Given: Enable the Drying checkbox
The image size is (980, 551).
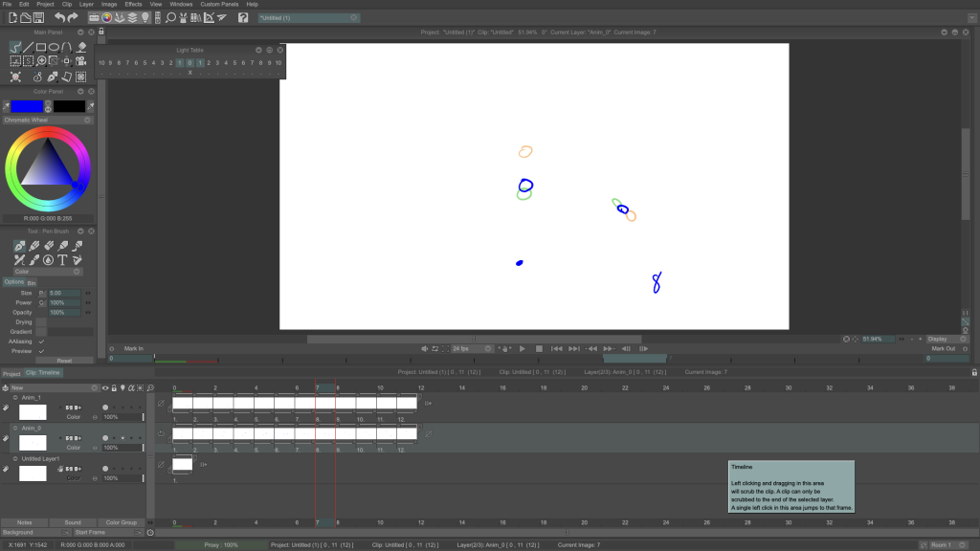Looking at the screenshot, I should pos(41,322).
